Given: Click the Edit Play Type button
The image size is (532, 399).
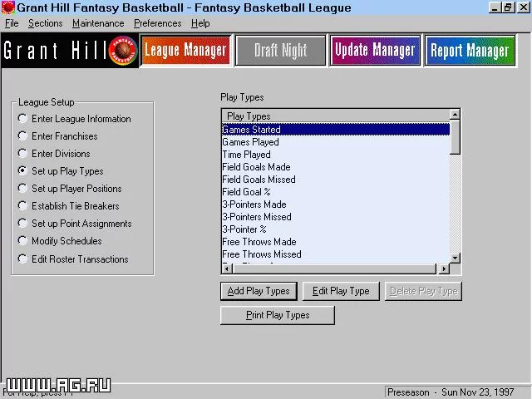Looking at the screenshot, I should click(341, 291).
